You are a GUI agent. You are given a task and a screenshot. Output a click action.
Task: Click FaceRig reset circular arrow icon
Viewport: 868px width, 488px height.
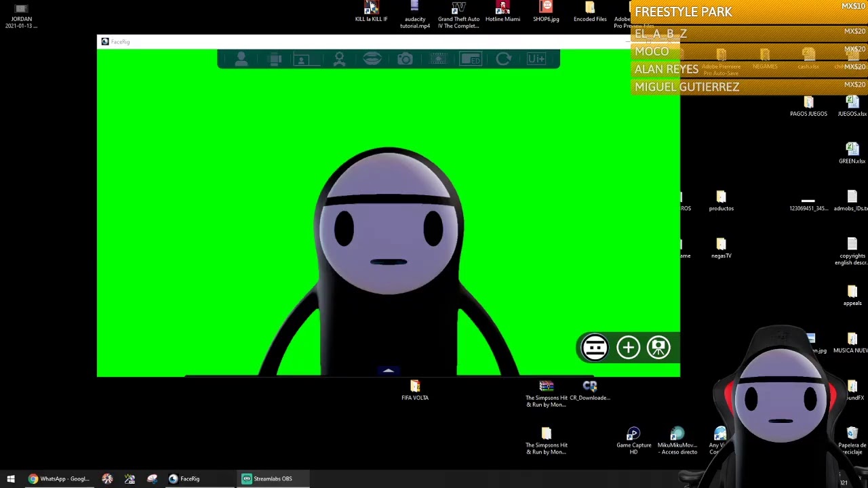point(503,60)
